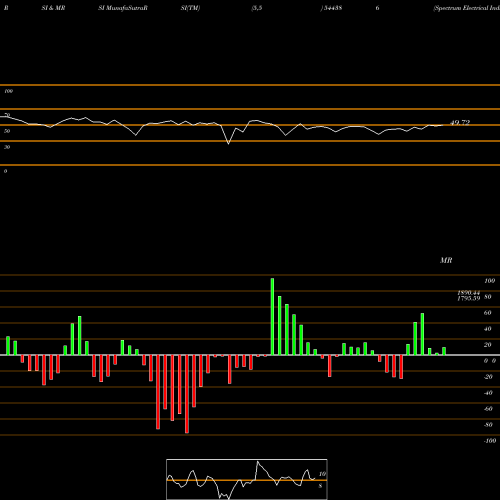Click the RSI panel axis label 30

(7, 147)
